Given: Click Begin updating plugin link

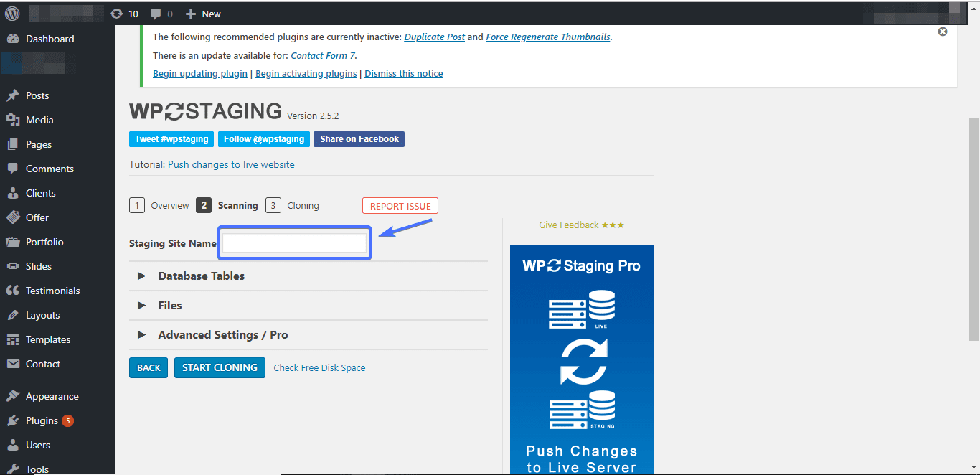Looking at the screenshot, I should (200, 74).
